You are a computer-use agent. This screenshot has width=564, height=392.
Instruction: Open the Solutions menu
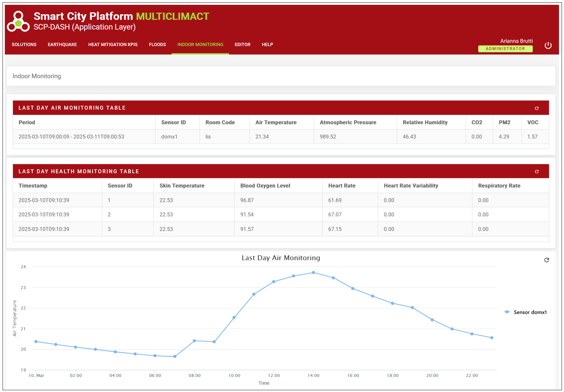[24, 44]
